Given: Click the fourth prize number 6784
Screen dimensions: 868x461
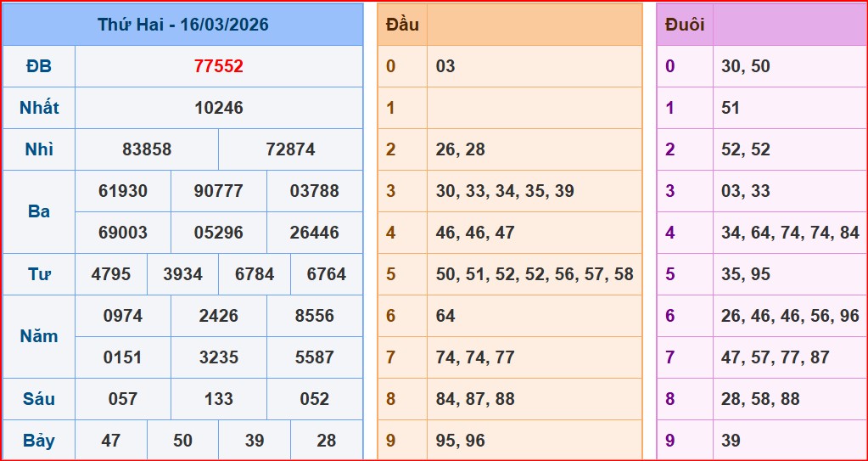Looking at the screenshot, I should pyautogui.click(x=255, y=273).
